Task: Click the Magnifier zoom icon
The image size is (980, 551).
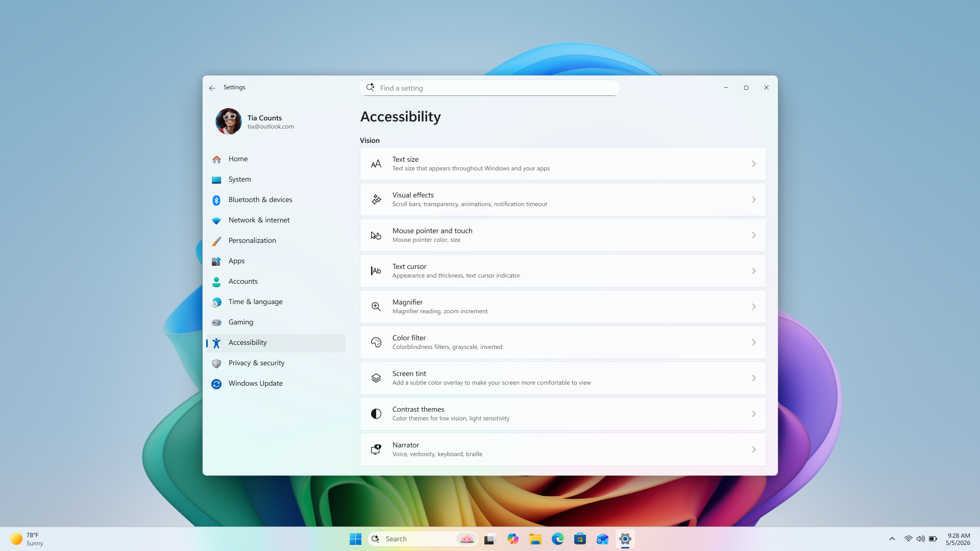Action: click(376, 307)
